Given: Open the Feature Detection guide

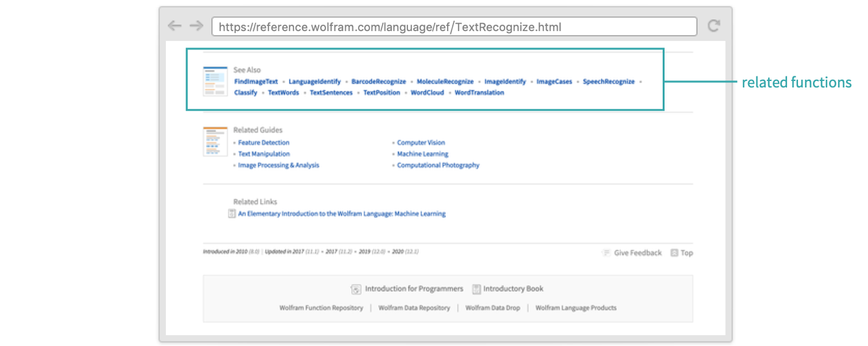Looking at the screenshot, I should (264, 143).
